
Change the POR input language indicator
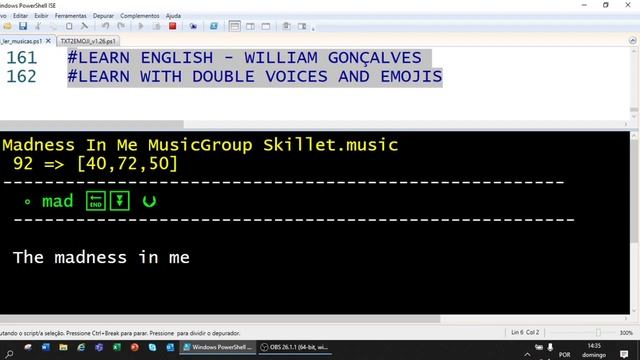click(x=565, y=355)
